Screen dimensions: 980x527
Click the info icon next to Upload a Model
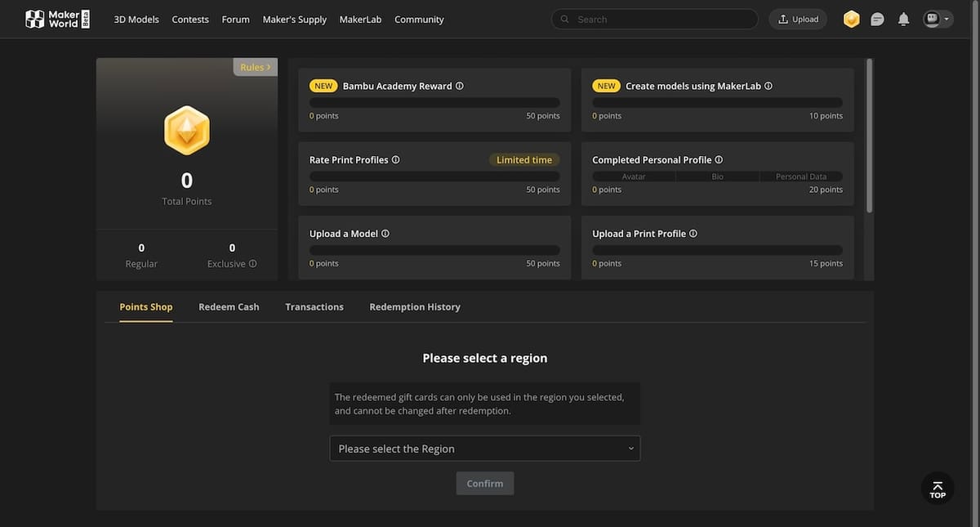pyautogui.click(x=385, y=233)
